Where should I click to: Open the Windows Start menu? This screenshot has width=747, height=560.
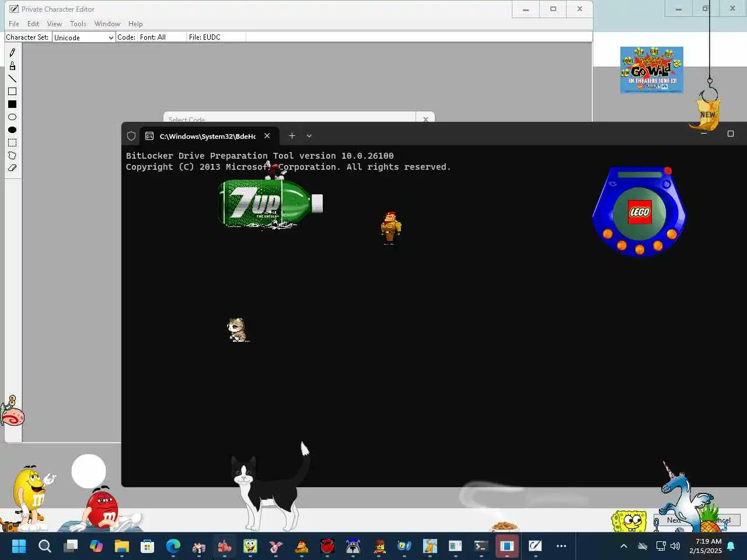(19, 546)
